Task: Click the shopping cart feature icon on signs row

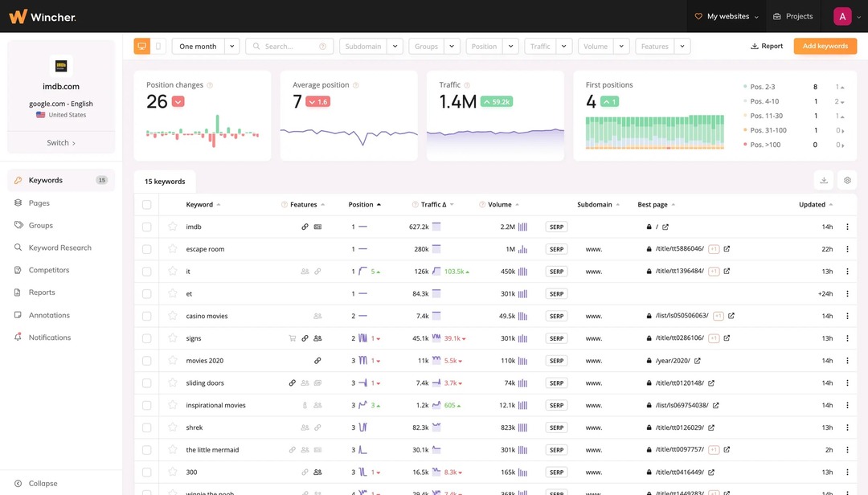Action: click(x=292, y=337)
